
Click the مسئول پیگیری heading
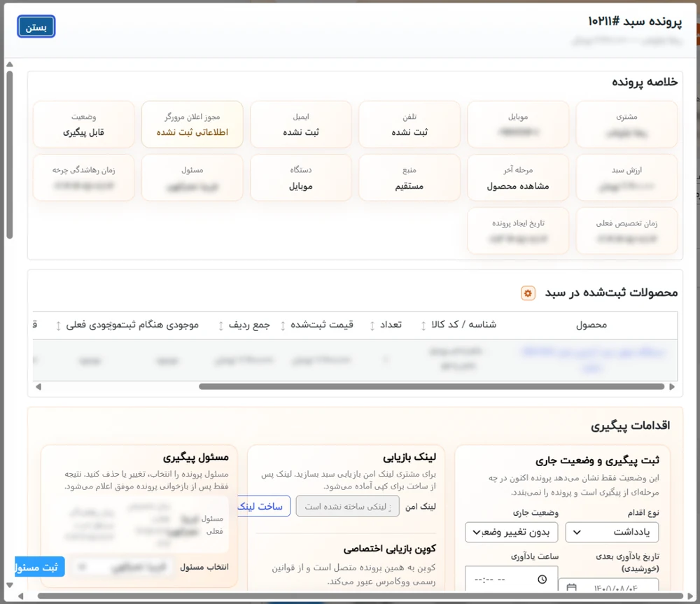195,458
